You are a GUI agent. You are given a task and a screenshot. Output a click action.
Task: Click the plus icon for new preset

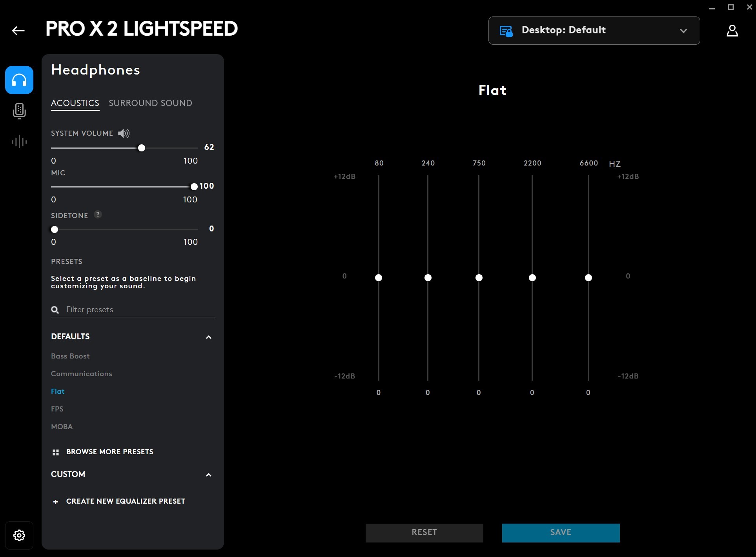pos(56,502)
